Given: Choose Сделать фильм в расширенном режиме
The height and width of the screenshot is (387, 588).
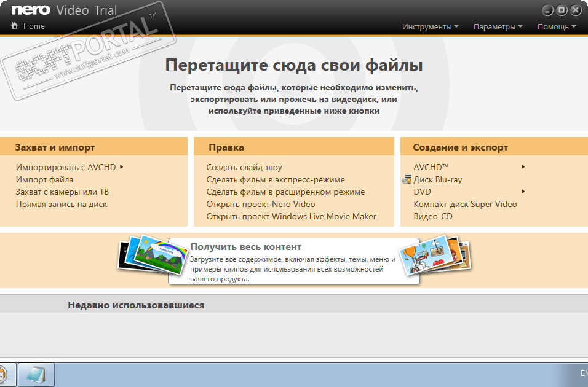Looking at the screenshot, I should pos(285,192).
